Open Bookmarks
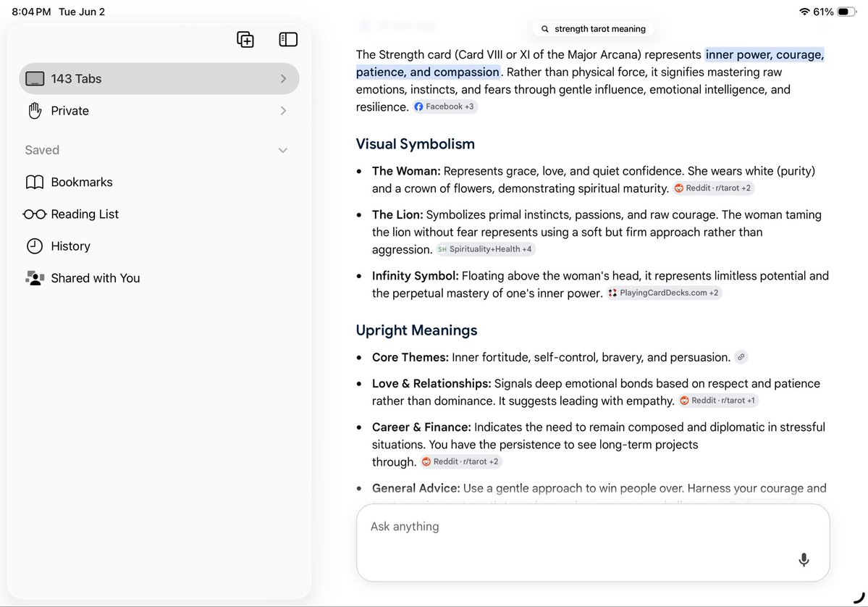This screenshot has height=607, width=868. [x=159, y=183]
